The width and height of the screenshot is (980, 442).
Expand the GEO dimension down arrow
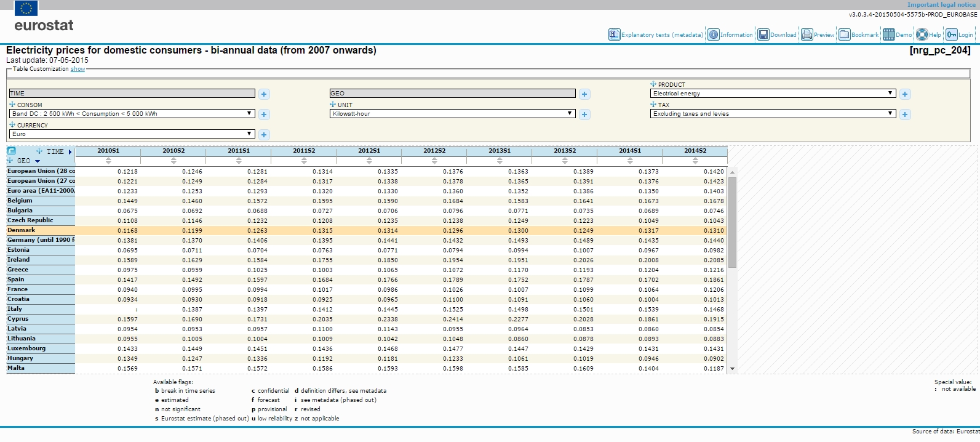(x=38, y=161)
